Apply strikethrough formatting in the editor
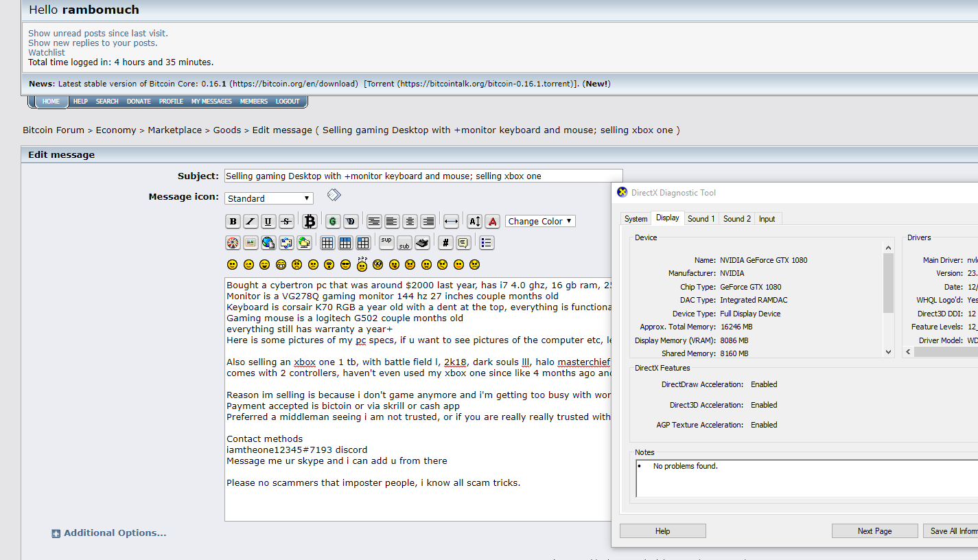978x560 pixels. (x=286, y=221)
